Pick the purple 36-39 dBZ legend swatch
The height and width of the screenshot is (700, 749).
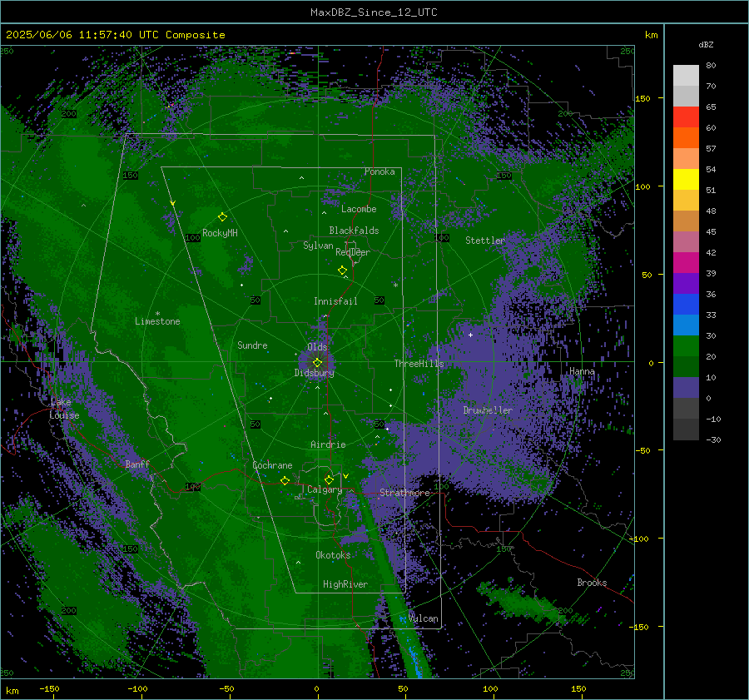[686, 284]
